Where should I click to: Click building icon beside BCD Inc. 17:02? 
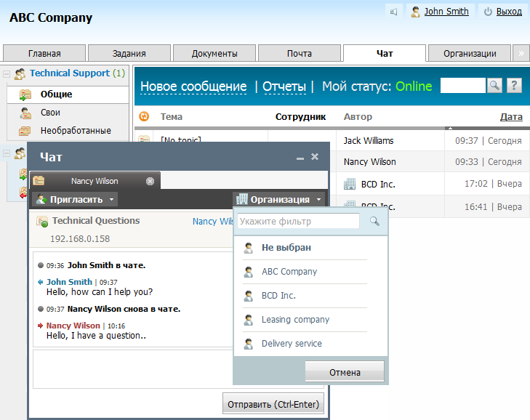[x=350, y=184]
